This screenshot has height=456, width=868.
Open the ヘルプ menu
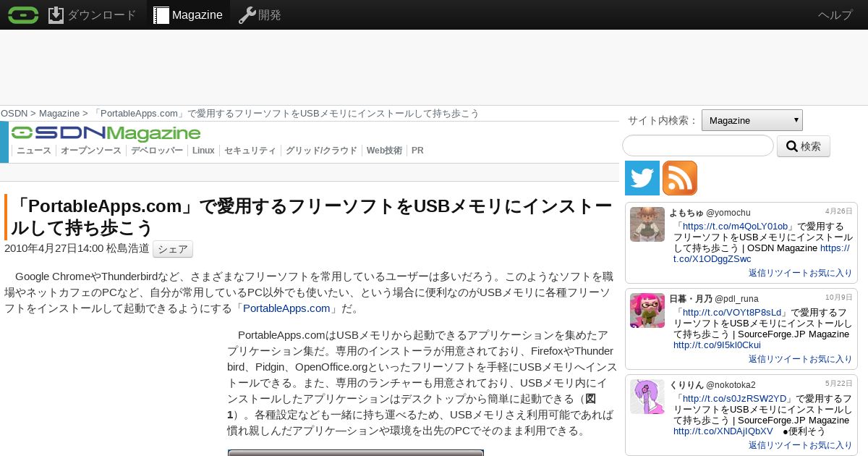tap(835, 14)
